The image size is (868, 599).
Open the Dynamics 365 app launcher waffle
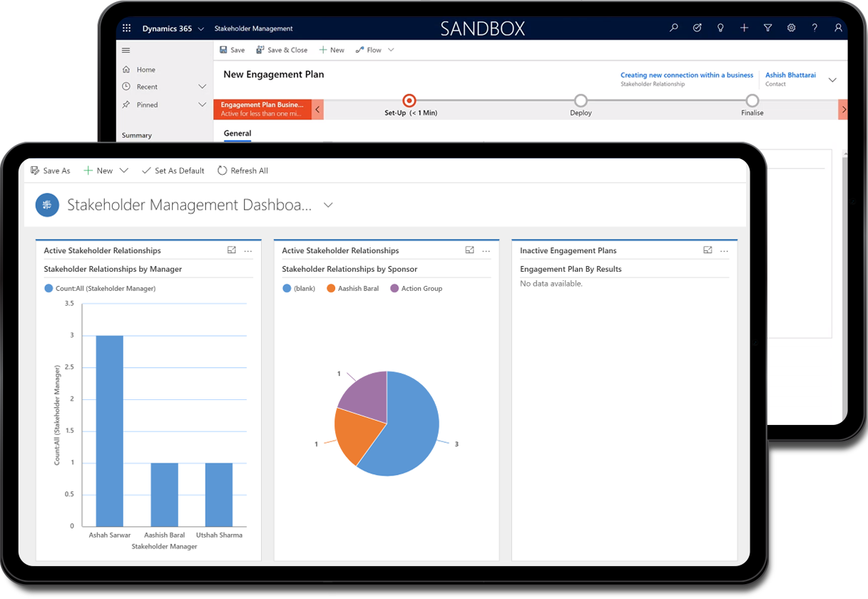(x=127, y=29)
